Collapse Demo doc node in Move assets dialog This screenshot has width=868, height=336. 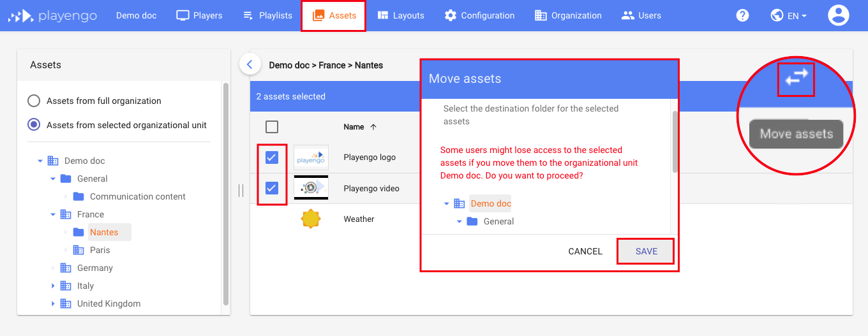coord(447,203)
